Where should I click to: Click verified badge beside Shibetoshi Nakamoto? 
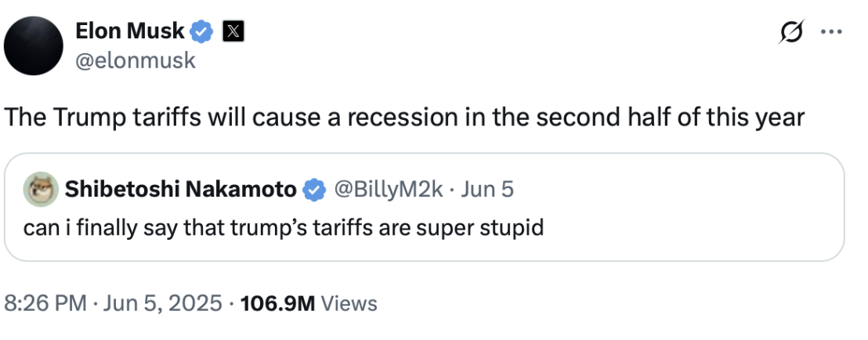(314, 189)
